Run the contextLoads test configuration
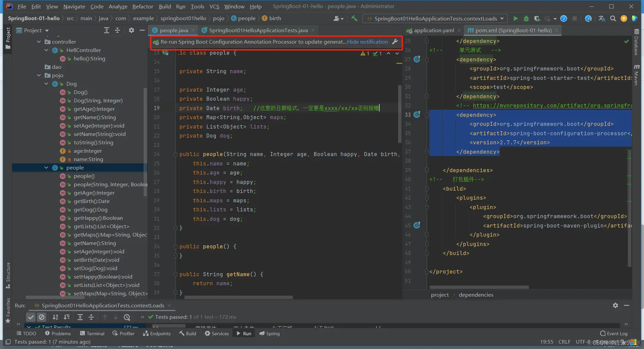The height and width of the screenshot is (349, 644). [516, 18]
